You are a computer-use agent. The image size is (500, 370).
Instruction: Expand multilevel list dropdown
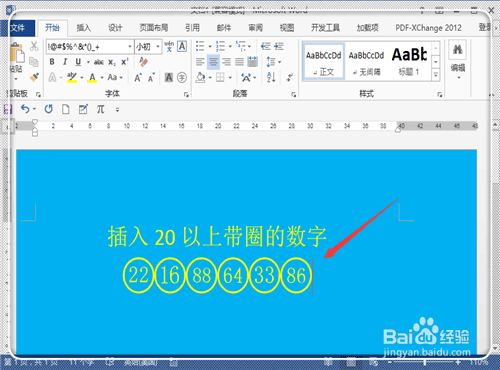[249, 47]
